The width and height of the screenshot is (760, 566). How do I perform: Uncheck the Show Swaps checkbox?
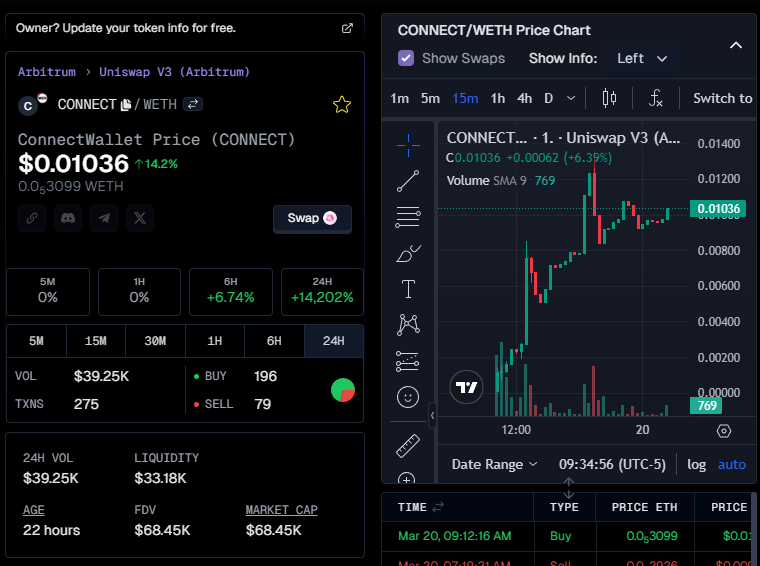coord(406,58)
